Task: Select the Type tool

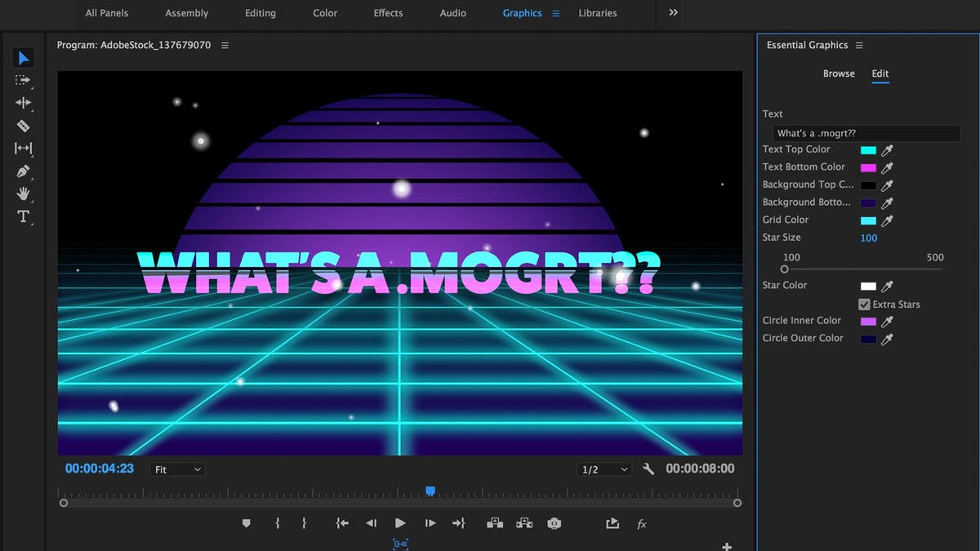Action: point(23,217)
